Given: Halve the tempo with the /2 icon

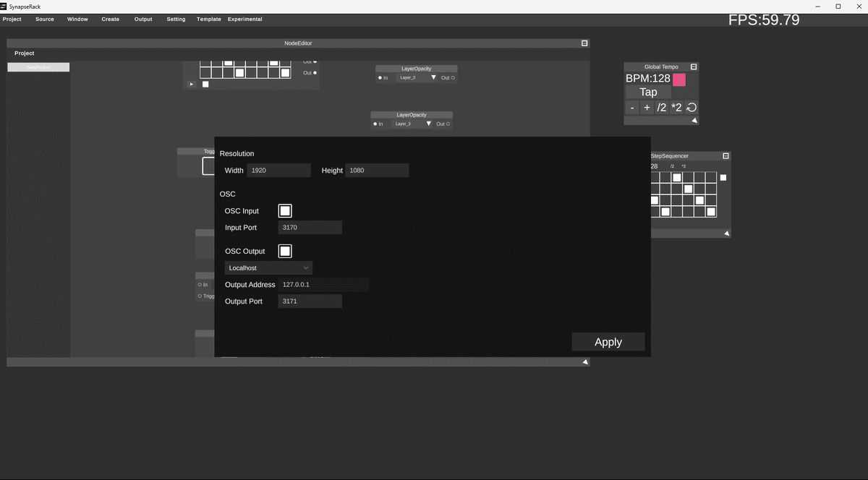Looking at the screenshot, I should [x=661, y=107].
